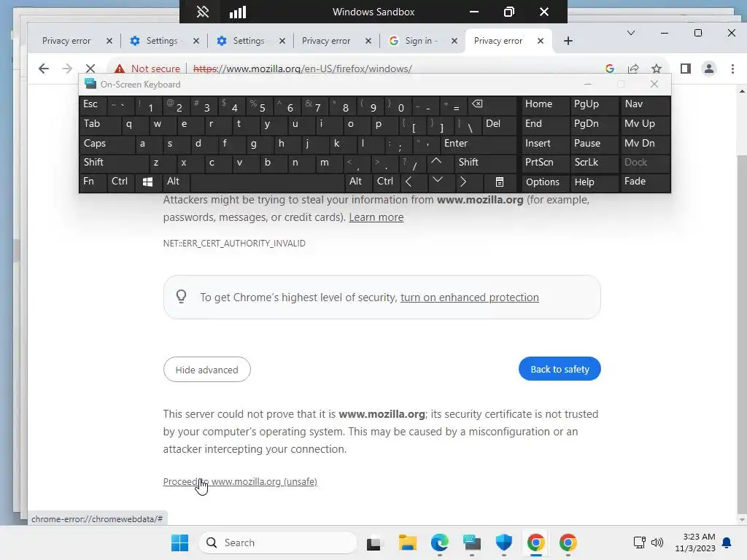747x560 pixels.
Task: Click the on-screen Options key
Action: [544, 182]
